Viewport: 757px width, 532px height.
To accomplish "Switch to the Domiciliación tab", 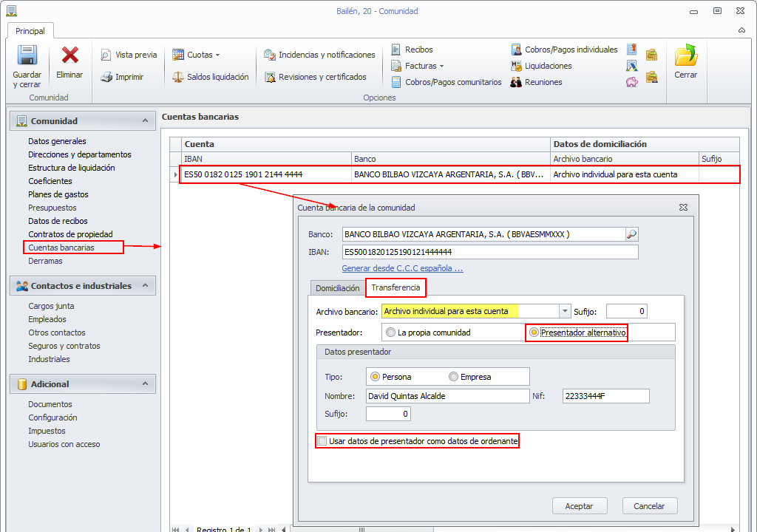I will [x=337, y=288].
